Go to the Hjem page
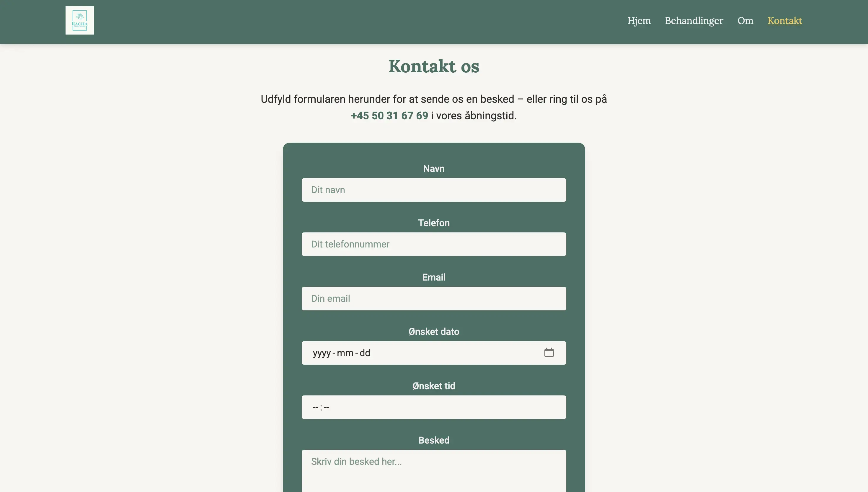Image resolution: width=868 pixels, height=492 pixels. [x=639, y=21]
